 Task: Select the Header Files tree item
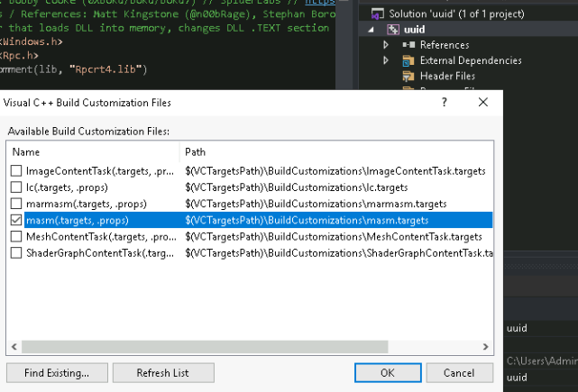pos(447,76)
